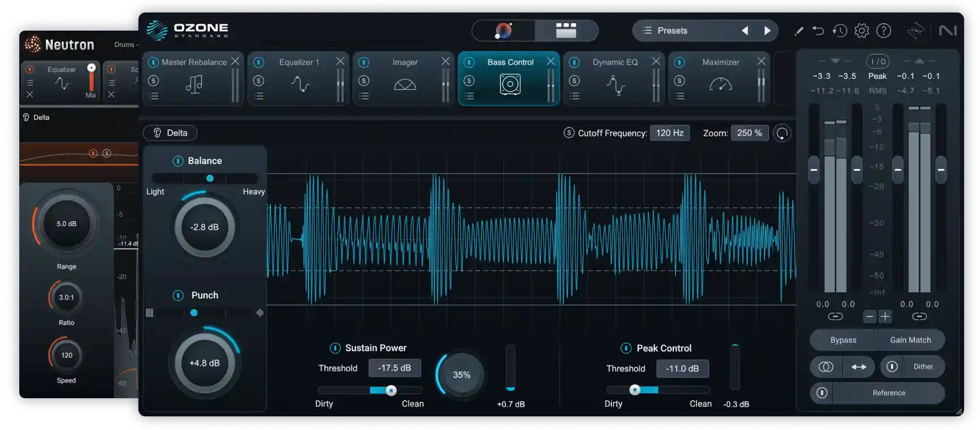The image size is (980, 430).
Task: Solo the Cutoff Frequency band
Action: point(569,133)
